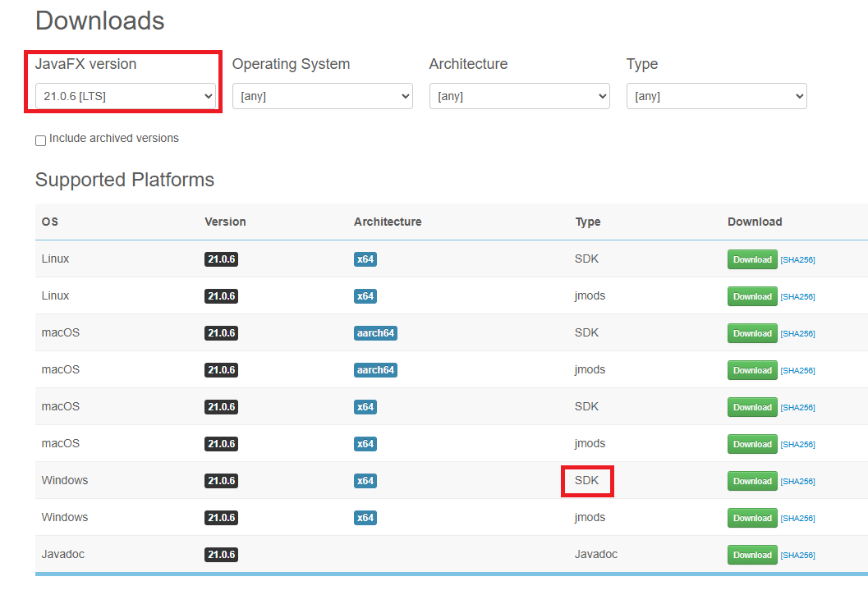Viewport: 868px width, 595px height.
Task: Open the Architecture filter dropdown
Action: tap(519, 96)
